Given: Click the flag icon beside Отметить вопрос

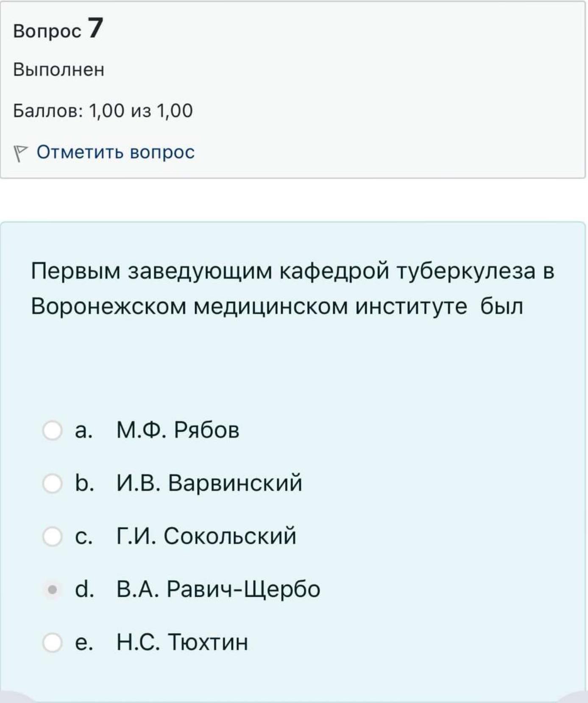Looking at the screenshot, I should (x=20, y=153).
